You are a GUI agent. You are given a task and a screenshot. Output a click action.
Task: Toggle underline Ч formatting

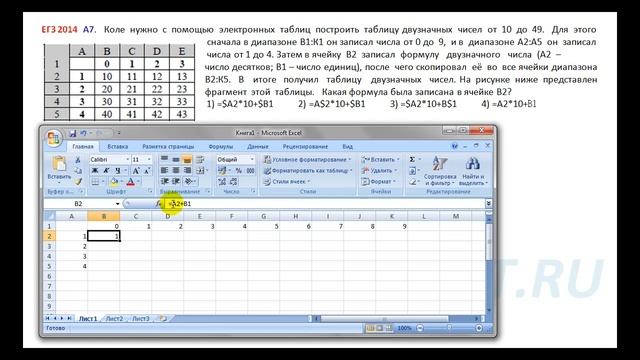click(118, 171)
